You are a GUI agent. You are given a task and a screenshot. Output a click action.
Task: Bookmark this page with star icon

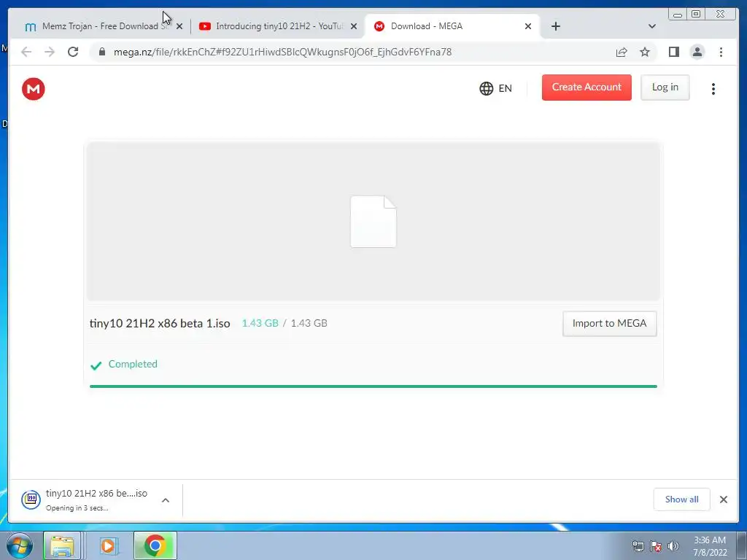(x=645, y=52)
